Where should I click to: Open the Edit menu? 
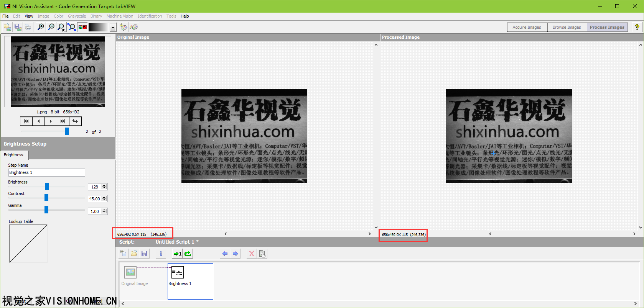(x=16, y=16)
